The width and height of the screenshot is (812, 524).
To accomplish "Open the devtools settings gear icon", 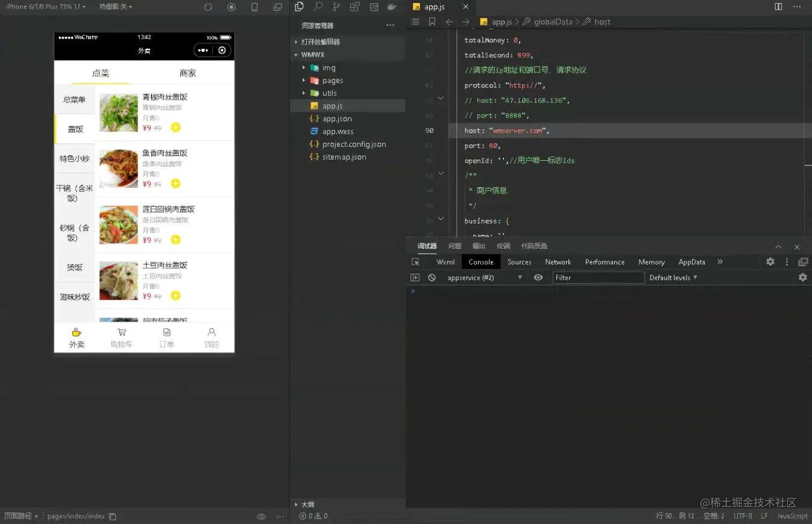I will tap(770, 262).
